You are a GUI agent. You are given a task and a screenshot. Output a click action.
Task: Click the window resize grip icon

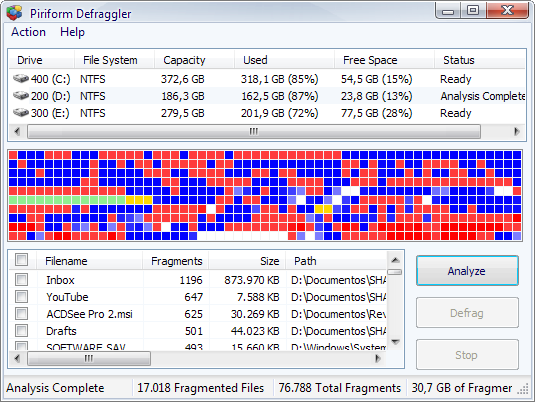(523, 390)
